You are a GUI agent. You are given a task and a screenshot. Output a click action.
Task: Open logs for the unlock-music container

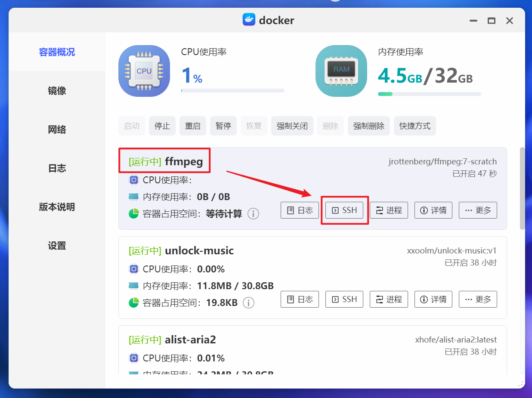tap(300, 299)
